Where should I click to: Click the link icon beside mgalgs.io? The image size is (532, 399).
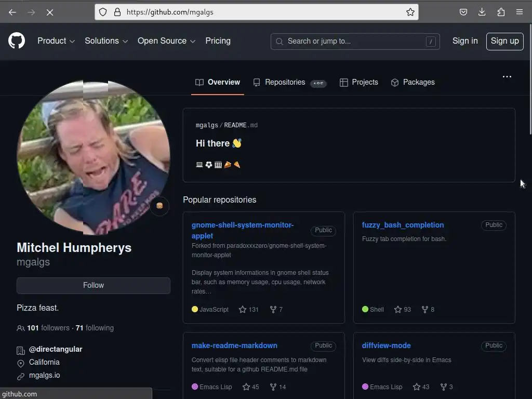coord(21,376)
